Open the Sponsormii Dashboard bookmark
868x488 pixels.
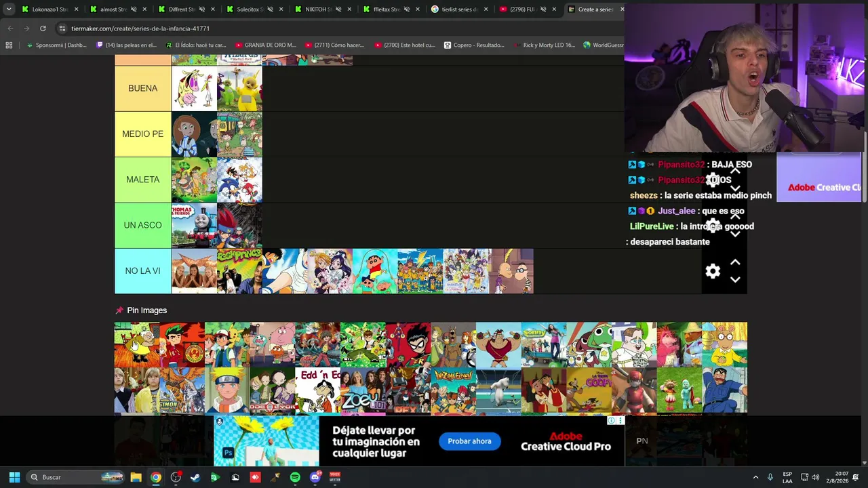coord(56,45)
